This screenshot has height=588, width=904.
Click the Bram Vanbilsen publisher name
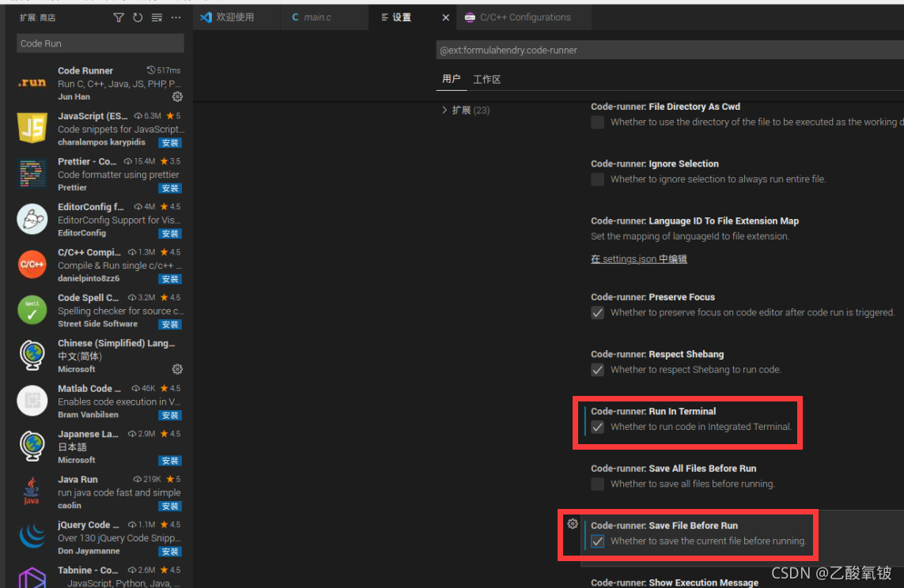[88, 415]
